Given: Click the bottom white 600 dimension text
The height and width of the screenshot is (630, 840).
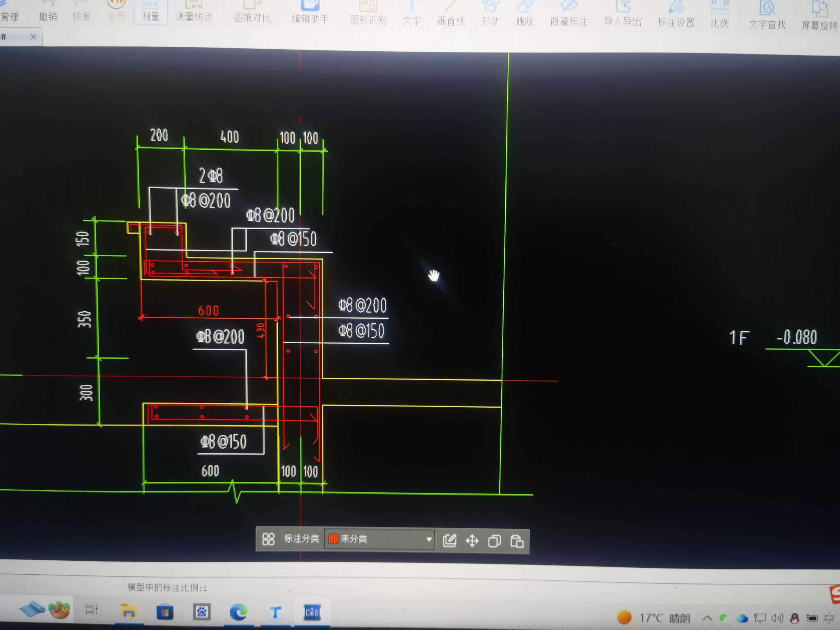Looking at the screenshot, I should [210, 470].
